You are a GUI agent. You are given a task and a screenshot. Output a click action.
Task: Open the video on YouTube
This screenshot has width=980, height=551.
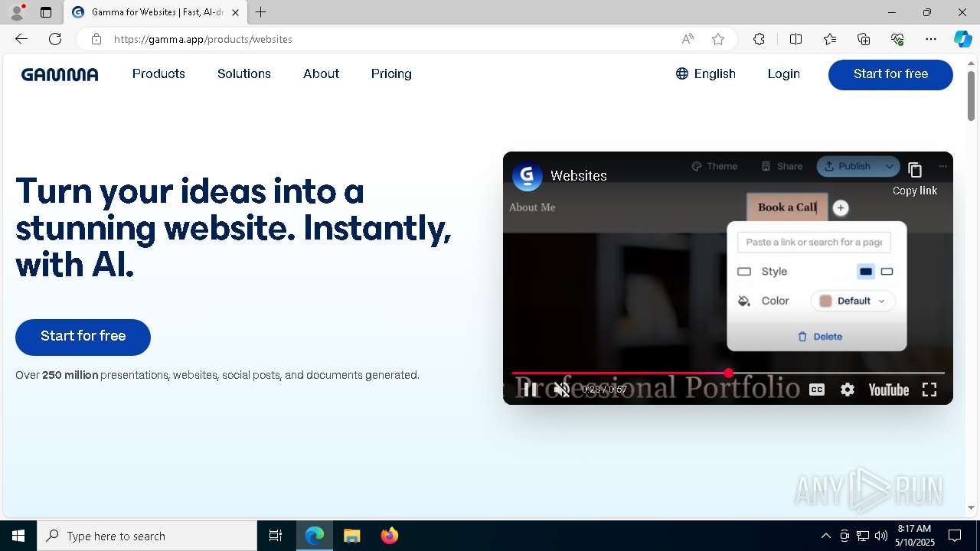(888, 390)
